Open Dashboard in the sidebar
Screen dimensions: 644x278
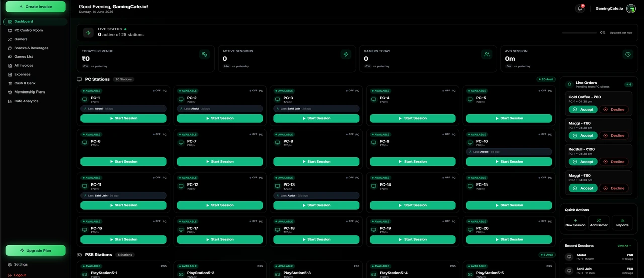coord(35,22)
